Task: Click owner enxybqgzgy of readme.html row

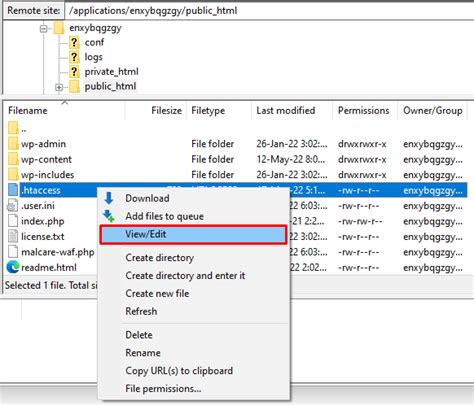Action: coord(433,267)
